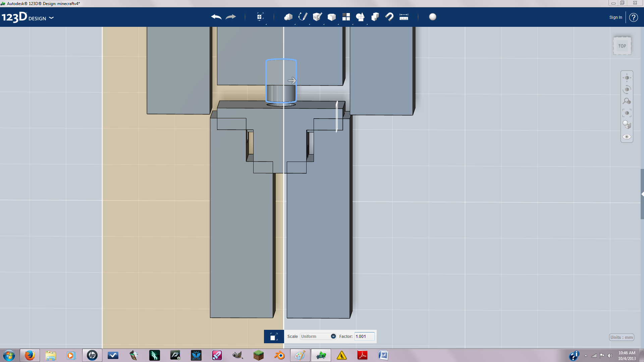Click the Sign In link
The height and width of the screenshot is (362, 644).
pos(615,17)
